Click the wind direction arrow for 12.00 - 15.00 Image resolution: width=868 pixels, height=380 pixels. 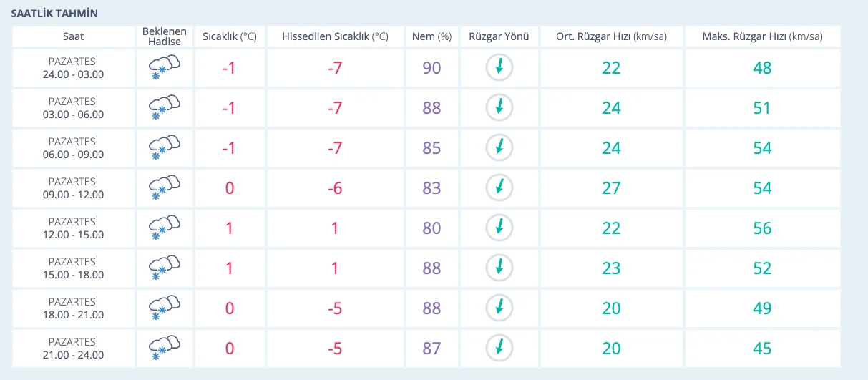pos(499,228)
